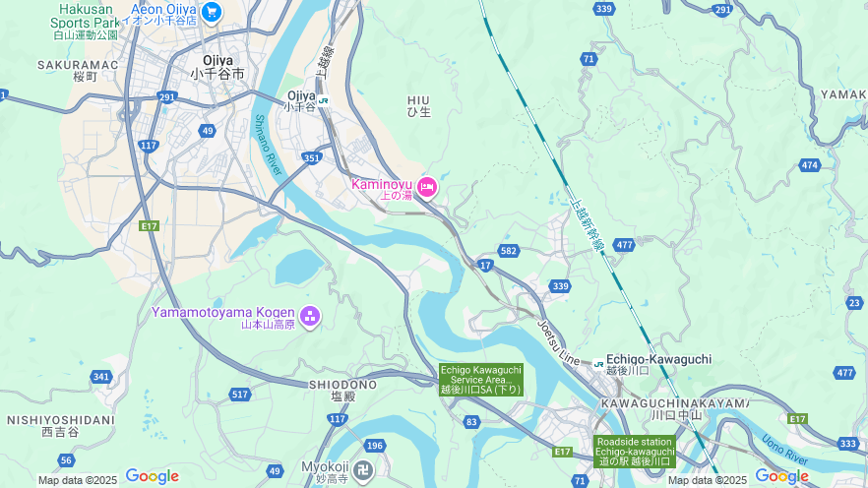Select the Ojiya city name label
Viewport: 868px width, 488px height.
pyautogui.click(x=217, y=67)
